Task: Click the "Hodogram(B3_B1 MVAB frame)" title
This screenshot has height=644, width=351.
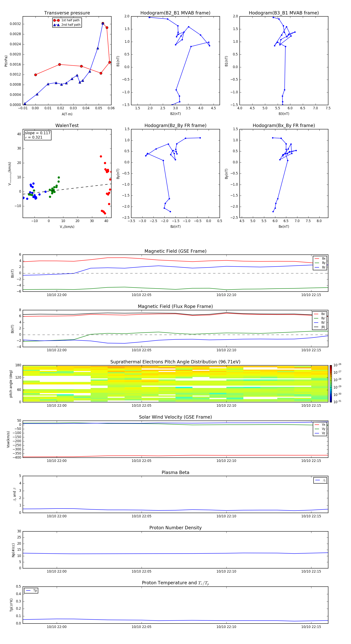Action: 284,13
